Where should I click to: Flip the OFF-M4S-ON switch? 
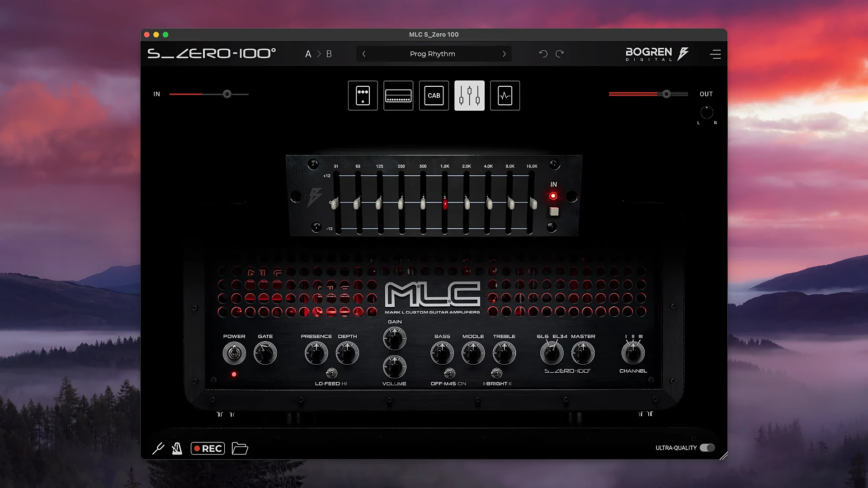tap(449, 373)
